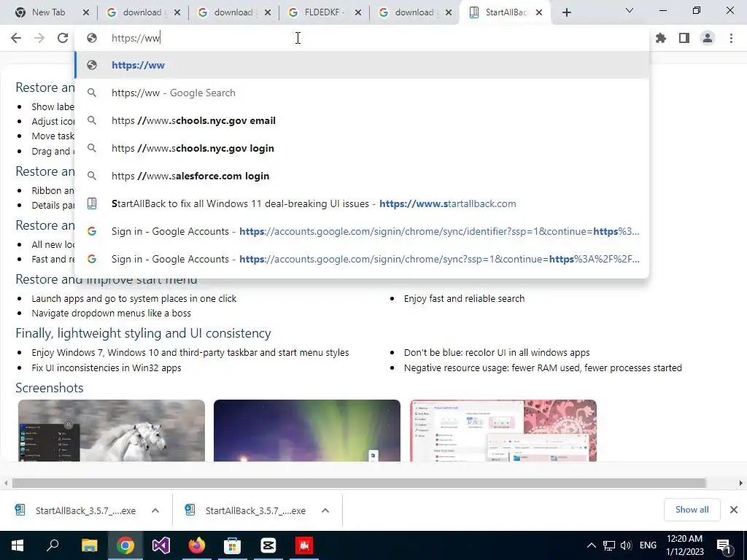Image resolution: width=747 pixels, height=560 pixels.
Task: Open network status tray icon
Action: point(609,545)
